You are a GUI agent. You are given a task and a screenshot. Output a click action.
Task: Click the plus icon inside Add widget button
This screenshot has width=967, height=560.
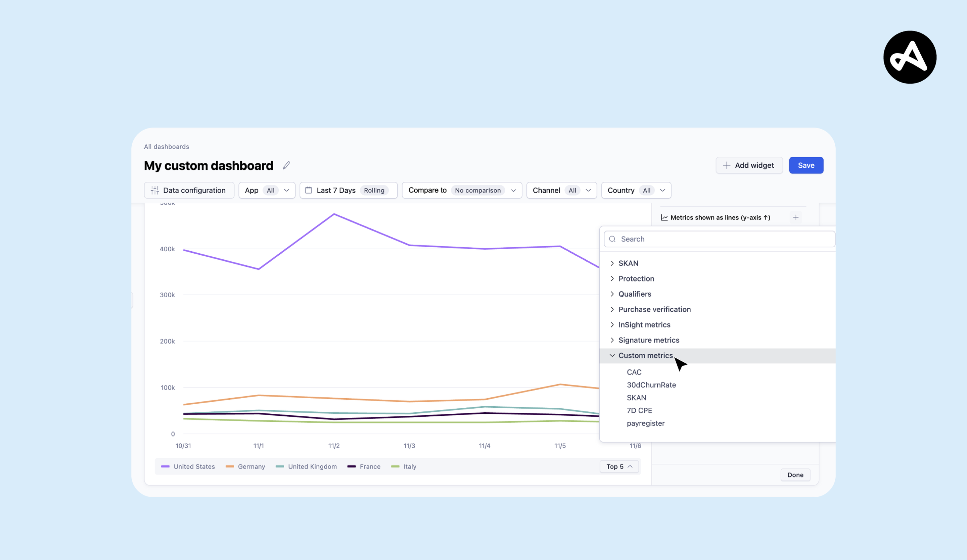tap(726, 165)
